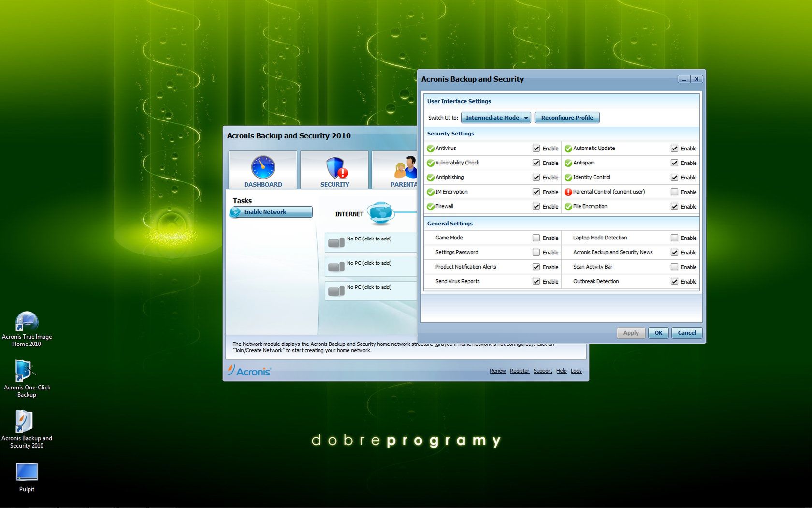Screen dimensions: 812x508
Task: Open Acronis Backup and Security 2010 desktop shortcut
Action: [27, 430]
